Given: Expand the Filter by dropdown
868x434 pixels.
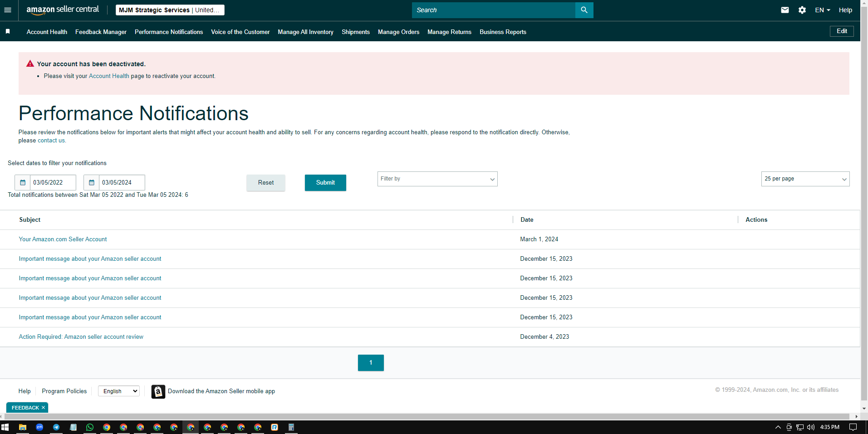Looking at the screenshot, I should [x=437, y=179].
